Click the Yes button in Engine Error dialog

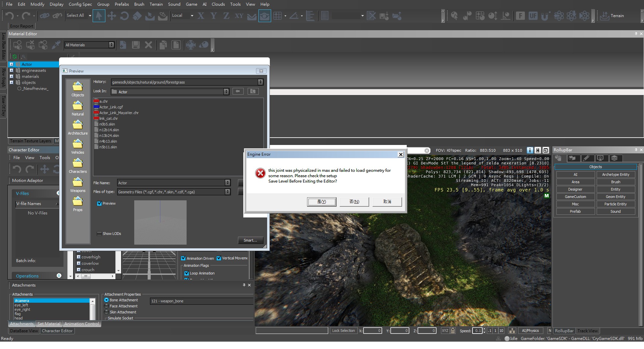coord(321,202)
